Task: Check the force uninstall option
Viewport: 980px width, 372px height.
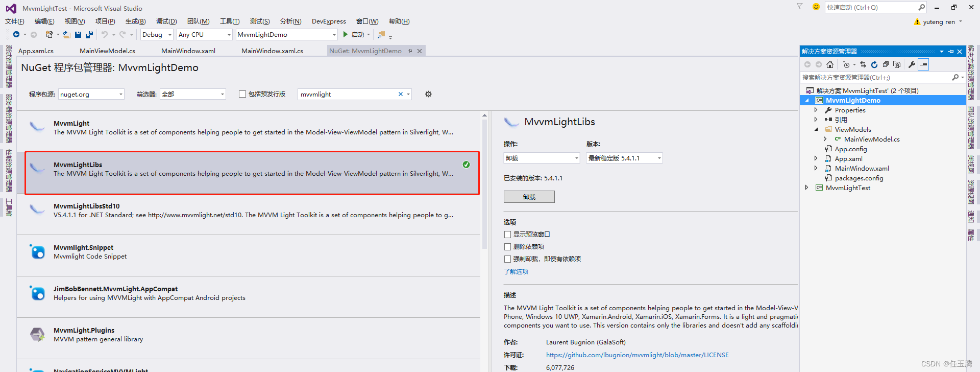Action: (507, 259)
